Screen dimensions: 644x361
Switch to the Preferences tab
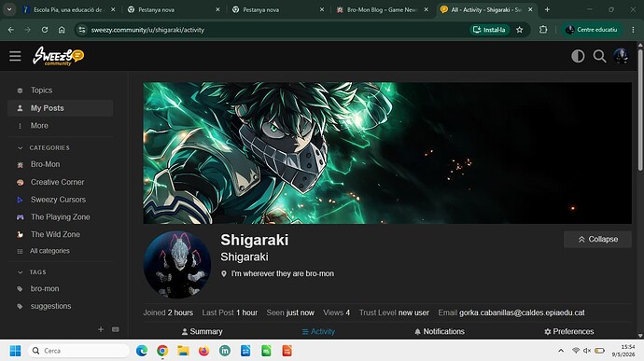(x=568, y=331)
